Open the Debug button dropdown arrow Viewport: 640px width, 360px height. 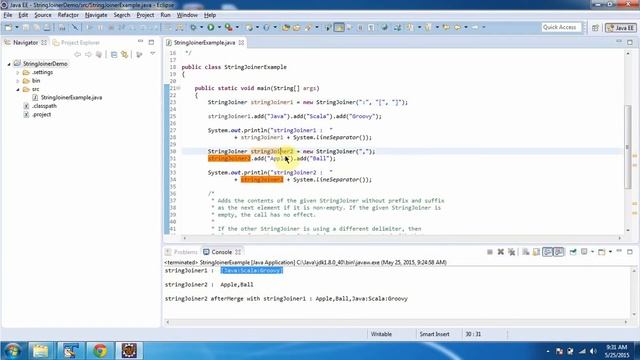[x=202, y=27]
